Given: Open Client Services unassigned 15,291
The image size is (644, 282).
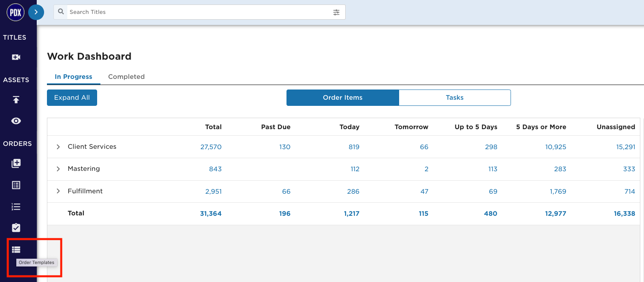Looking at the screenshot, I should click(626, 147).
